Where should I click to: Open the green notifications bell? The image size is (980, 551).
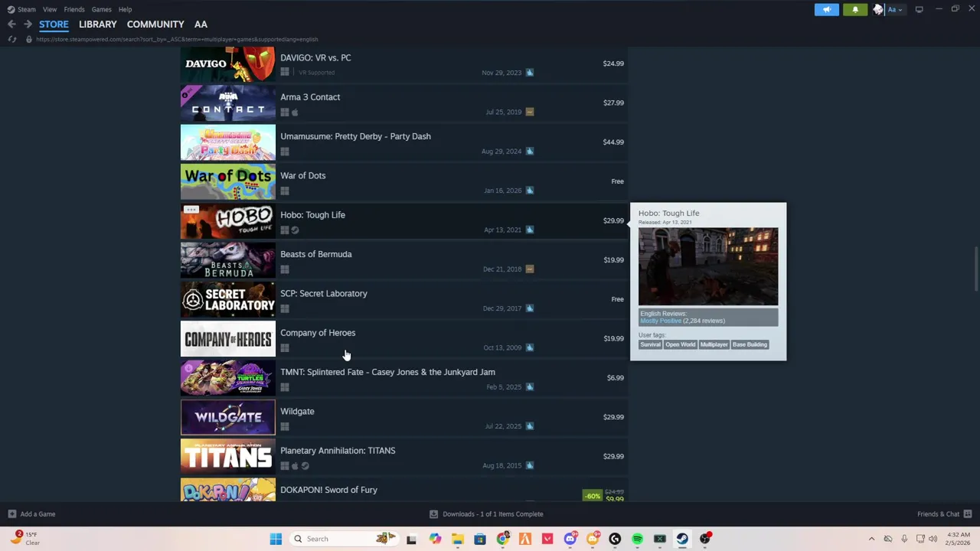855,9
